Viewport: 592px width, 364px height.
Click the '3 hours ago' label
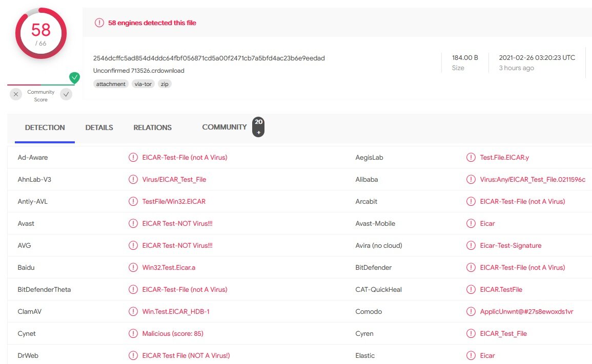(516, 68)
